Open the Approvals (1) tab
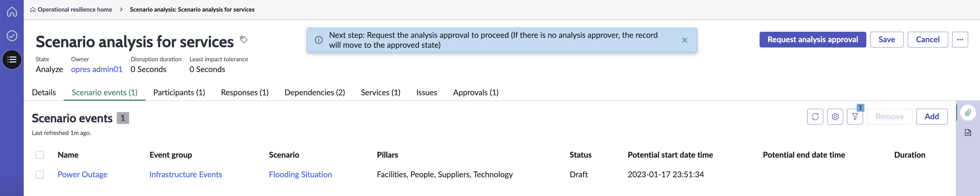 point(476,92)
